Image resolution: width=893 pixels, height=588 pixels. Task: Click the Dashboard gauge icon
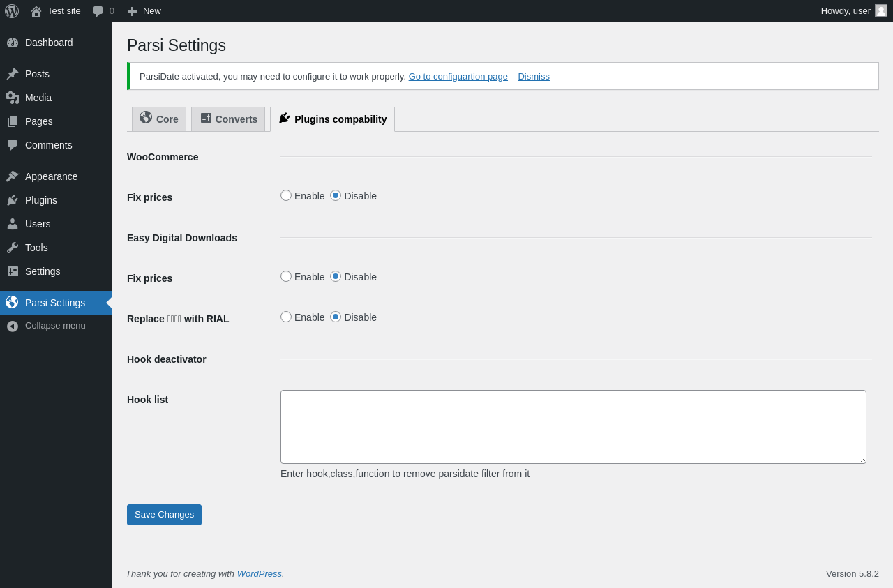[13, 43]
